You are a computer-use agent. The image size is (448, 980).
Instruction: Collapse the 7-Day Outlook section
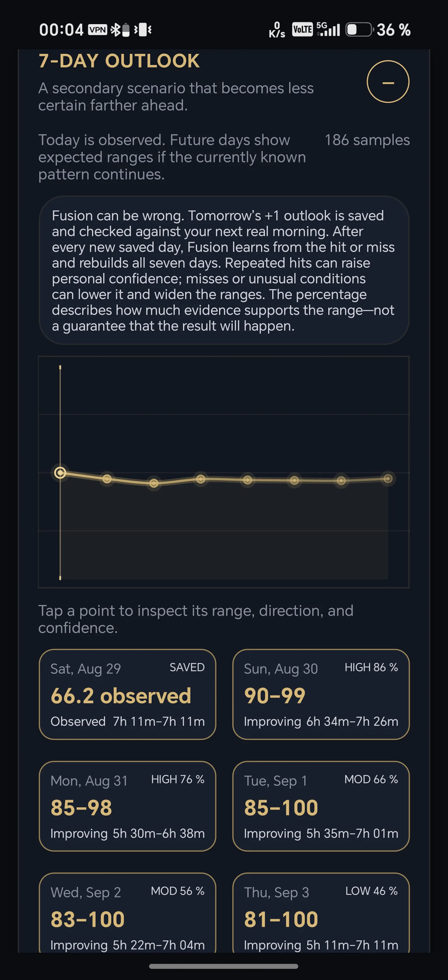click(388, 82)
